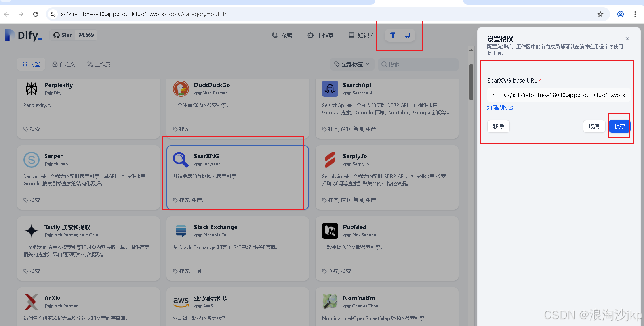The height and width of the screenshot is (326, 644).
Task: Open the ArXiv tool icon
Action: click(32, 302)
